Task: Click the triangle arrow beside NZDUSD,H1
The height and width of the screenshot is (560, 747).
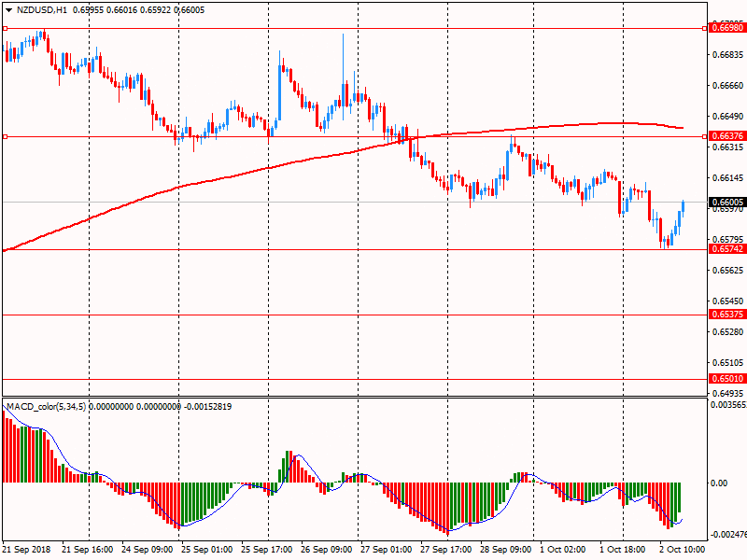Action: point(8,9)
